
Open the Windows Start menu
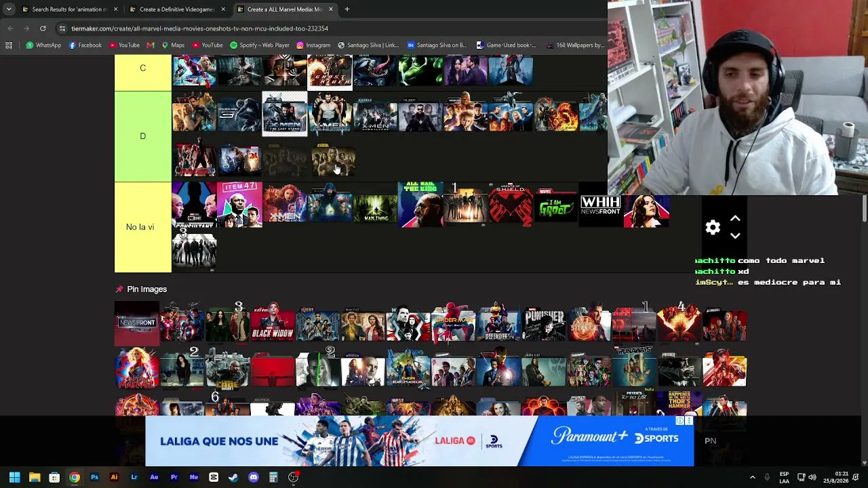[x=14, y=477]
